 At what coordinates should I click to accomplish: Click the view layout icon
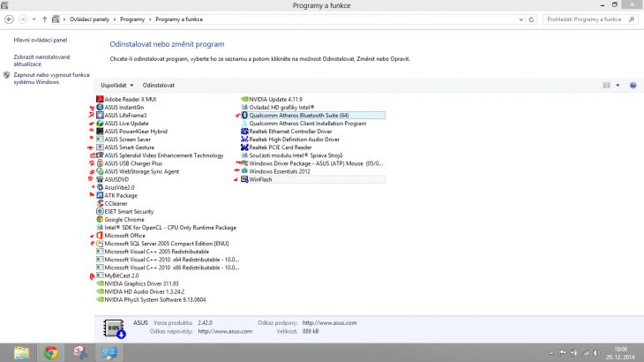pyautogui.click(x=606, y=86)
